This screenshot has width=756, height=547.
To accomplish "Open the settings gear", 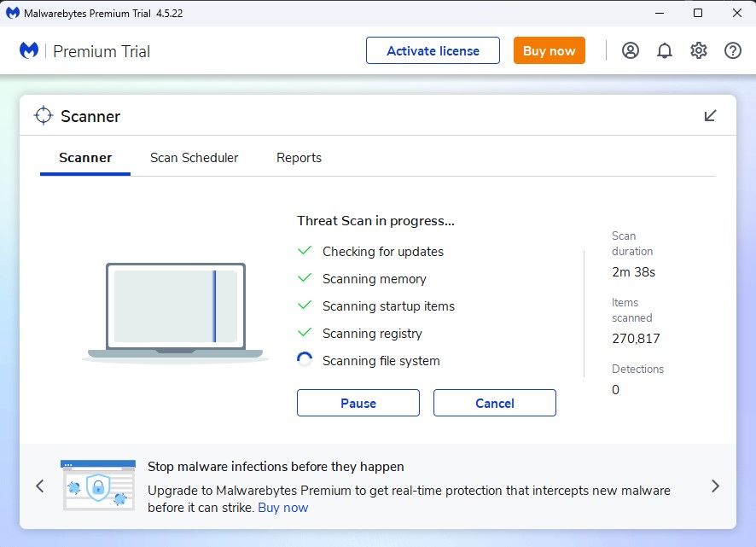I will point(699,50).
